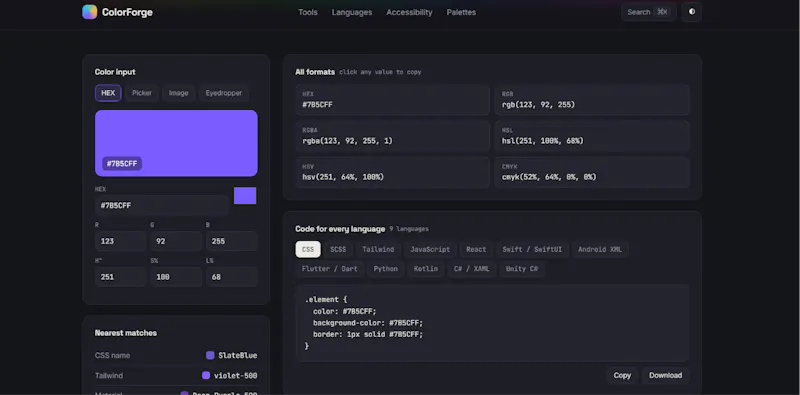Open the Accessibility menu
Screen dimensions: 800x395
click(409, 12)
